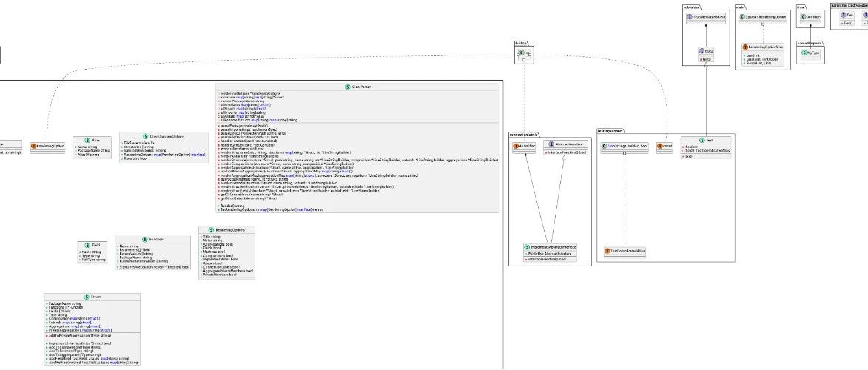The width and height of the screenshot is (868, 370).
Task: Click the I icon of TestInterfaceAsField
Action: pos(690,17)
